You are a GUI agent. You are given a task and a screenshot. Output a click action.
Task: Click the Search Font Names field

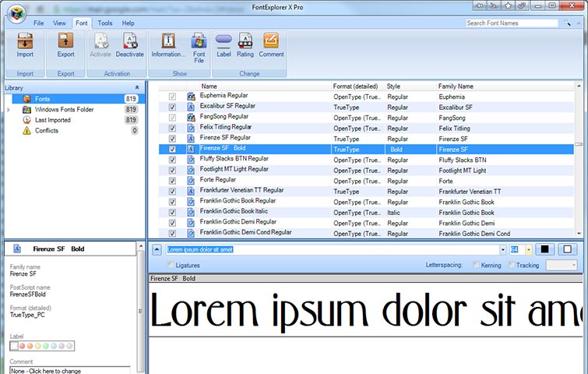pos(512,23)
